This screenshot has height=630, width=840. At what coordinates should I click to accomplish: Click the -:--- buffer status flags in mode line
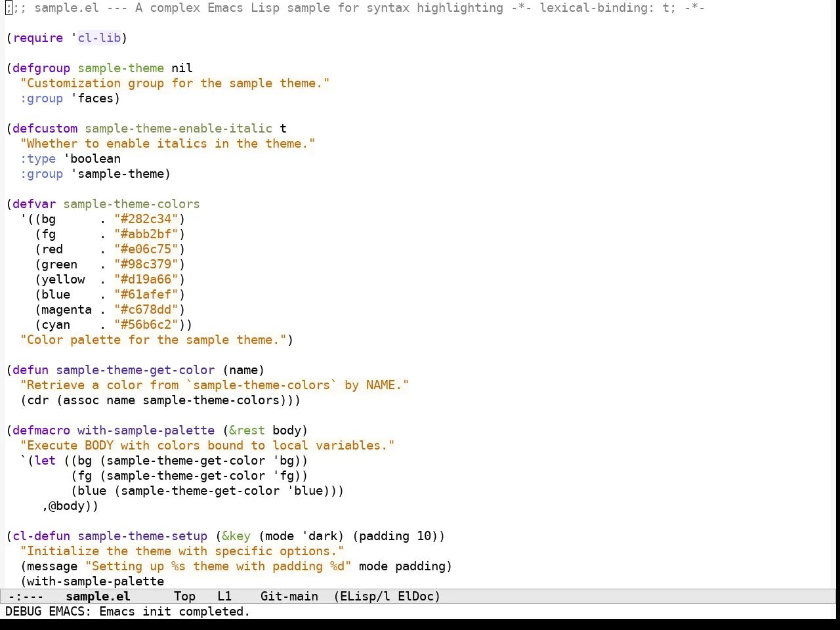pyautogui.click(x=26, y=597)
